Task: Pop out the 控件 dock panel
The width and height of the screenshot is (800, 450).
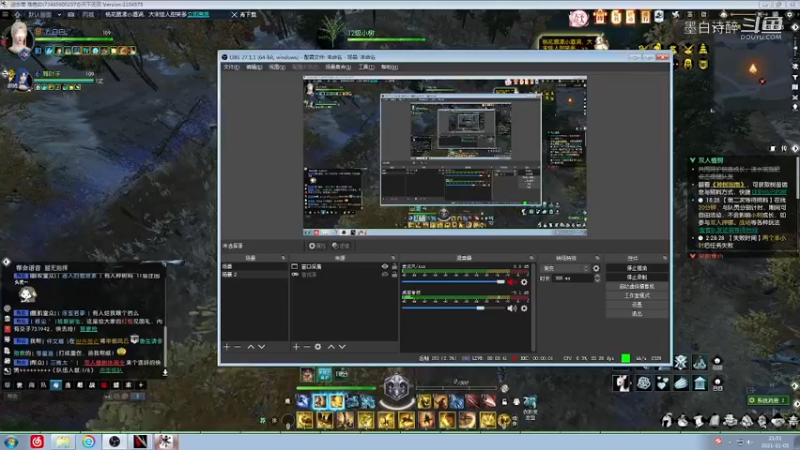Action: point(664,258)
